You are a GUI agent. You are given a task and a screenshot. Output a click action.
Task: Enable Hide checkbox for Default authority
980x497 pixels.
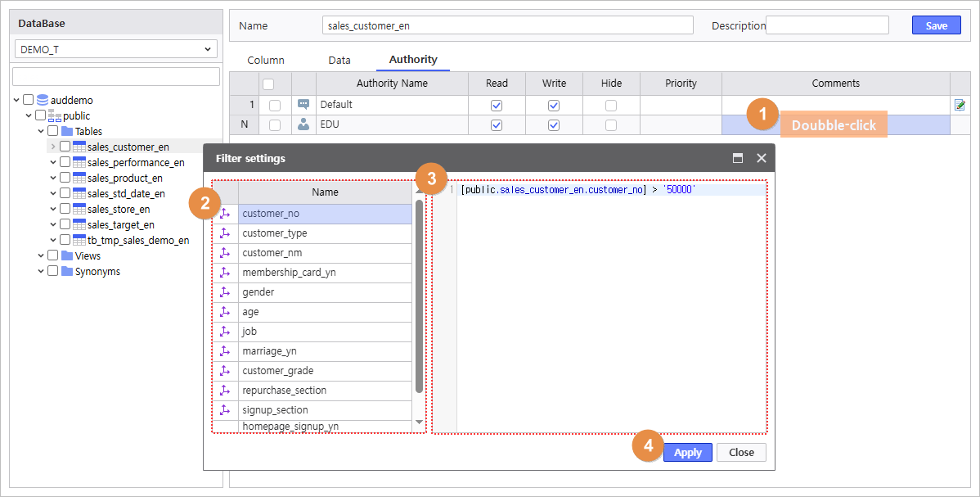[x=610, y=106]
